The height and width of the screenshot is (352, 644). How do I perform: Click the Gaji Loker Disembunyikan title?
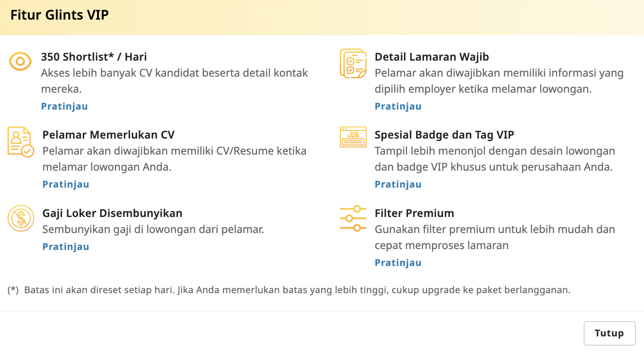112,213
